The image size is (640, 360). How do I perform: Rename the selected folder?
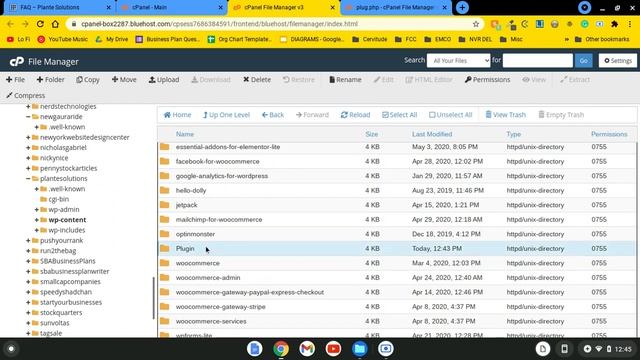coord(345,80)
